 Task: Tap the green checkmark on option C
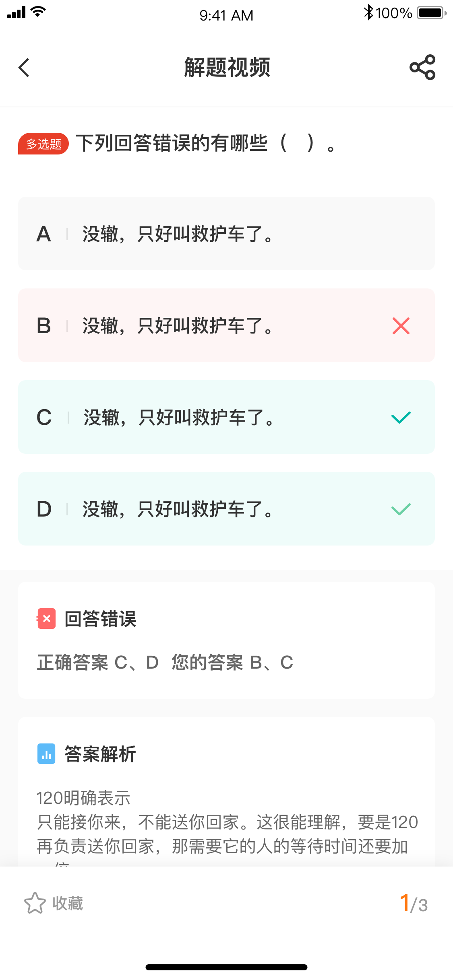pos(401,418)
